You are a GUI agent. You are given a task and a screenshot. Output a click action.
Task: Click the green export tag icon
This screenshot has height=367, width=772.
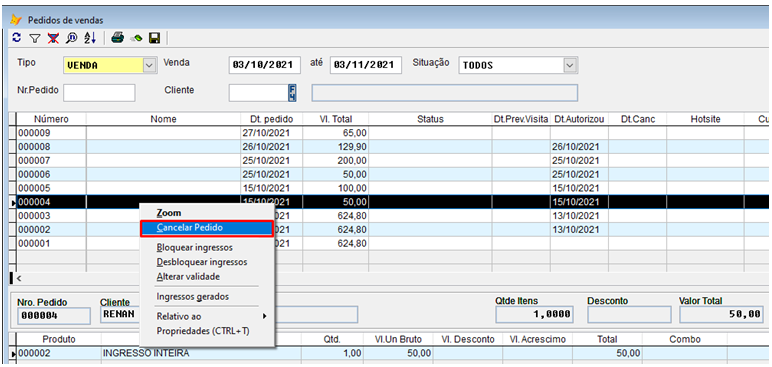click(x=136, y=38)
